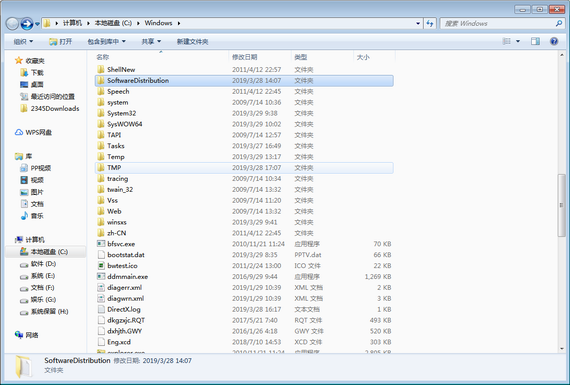The width and height of the screenshot is (570, 385).
Task: Select the ShellNew folder icon
Action: tap(101, 69)
